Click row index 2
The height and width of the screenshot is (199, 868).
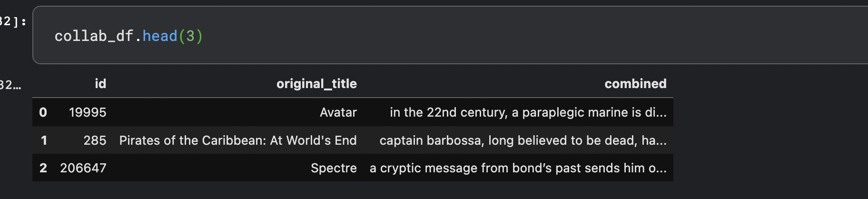pyautogui.click(x=43, y=168)
